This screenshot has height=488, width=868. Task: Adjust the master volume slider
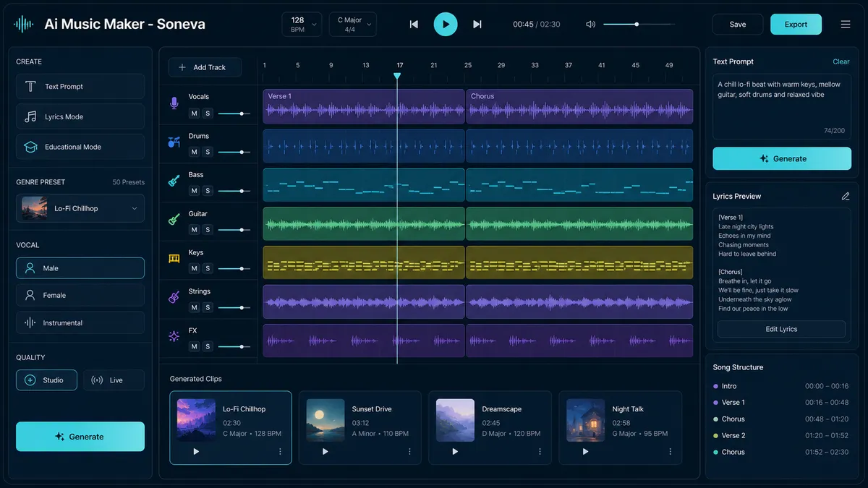pyautogui.click(x=639, y=24)
